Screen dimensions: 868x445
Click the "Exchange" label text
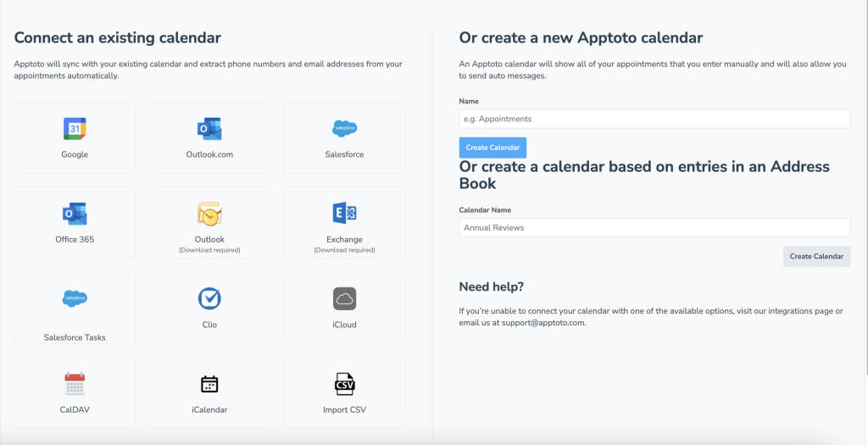tap(344, 240)
